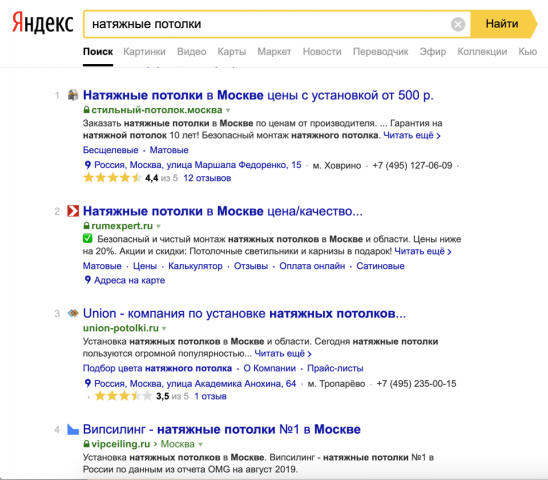Viewport: 548px width, 480px height.
Task: Click the Прайс-листы sitelink
Action: tap(335, 368)
